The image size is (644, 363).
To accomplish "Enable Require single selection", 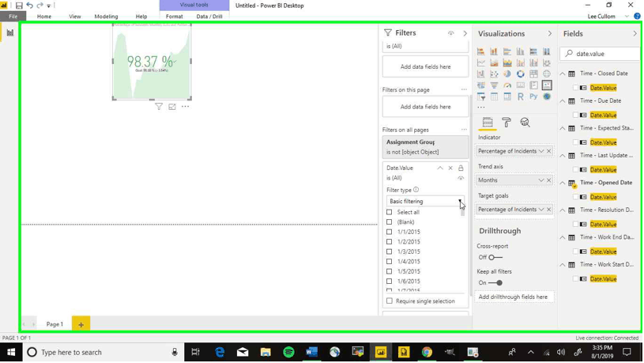I will tap(390, 301).
